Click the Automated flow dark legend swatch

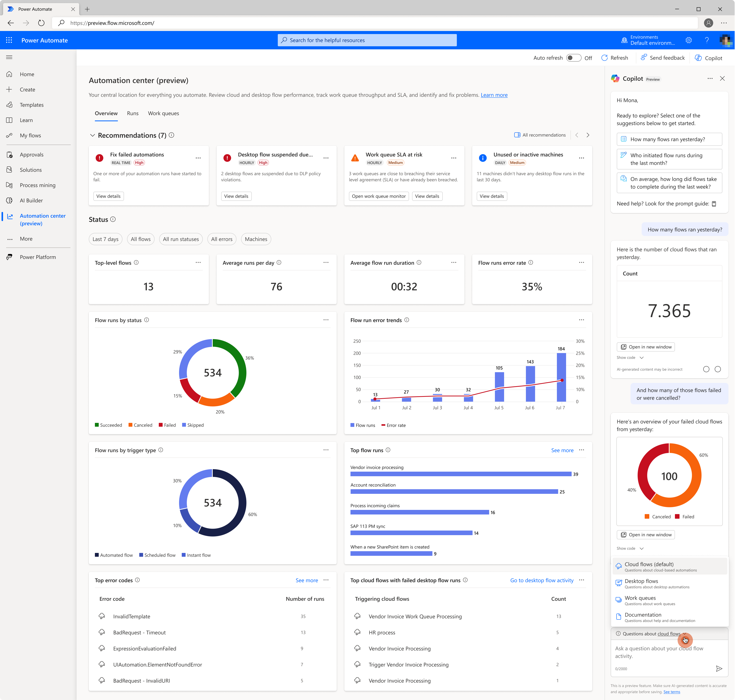pos(97,555)
